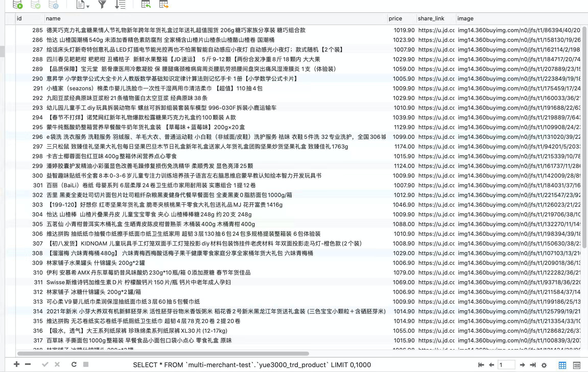This screenshot has width=588, height=372.
Task: Click the name column header
Action: coord(53,19)
